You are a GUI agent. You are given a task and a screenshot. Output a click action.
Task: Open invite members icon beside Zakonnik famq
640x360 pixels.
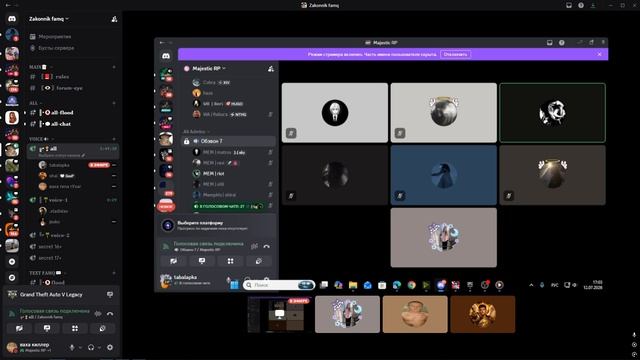pyautogui.click(x=114, y=19)
